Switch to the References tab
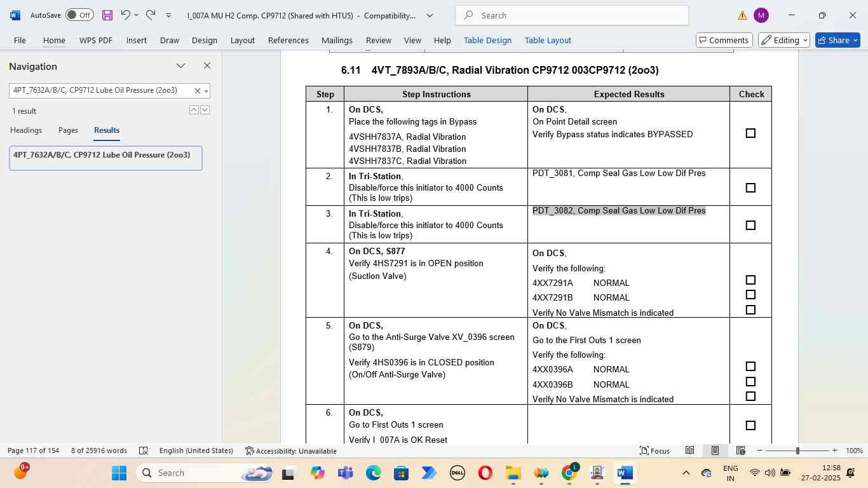868x488 pixels. click(x=288, y=40)
